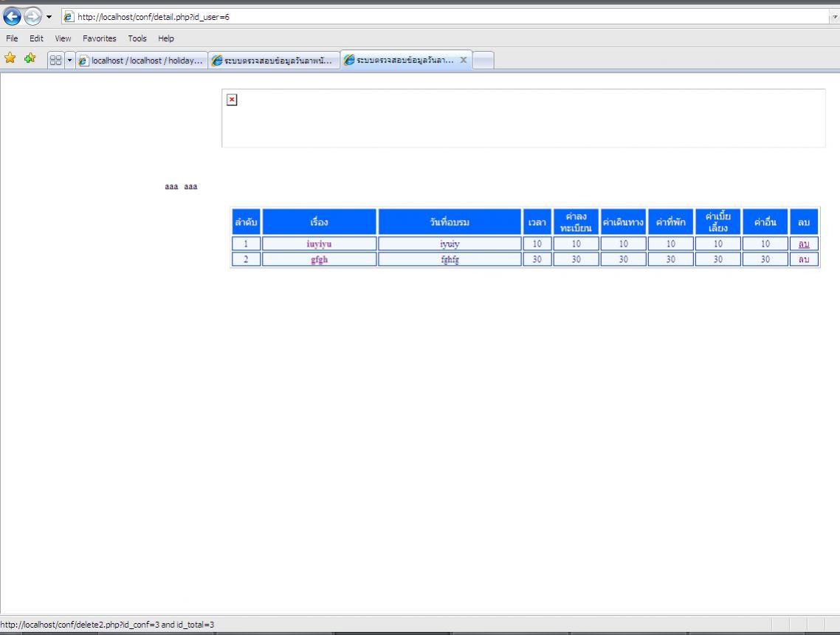The width and height of the screenshot is (840, 635).
Task: Click the ค่าอื่น column header
Action: click(x=765, y=222)
